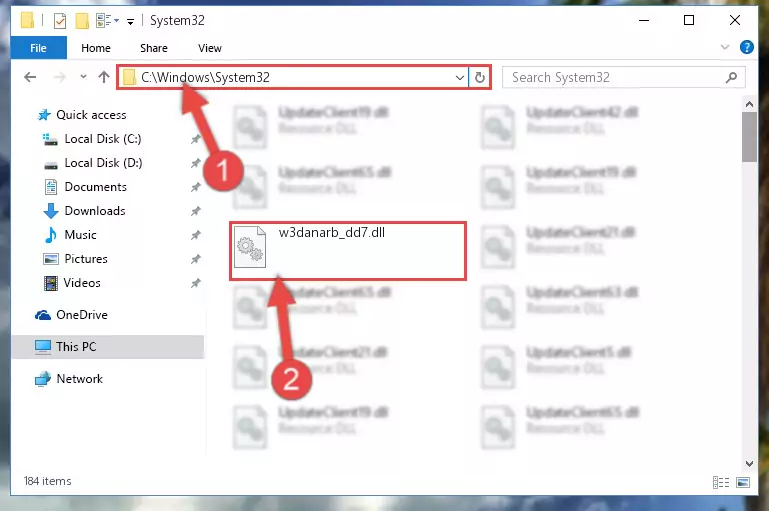This screenshot has height=511, width=769.
Task: Switch to the Home ribbon tab
Action: 96,48
